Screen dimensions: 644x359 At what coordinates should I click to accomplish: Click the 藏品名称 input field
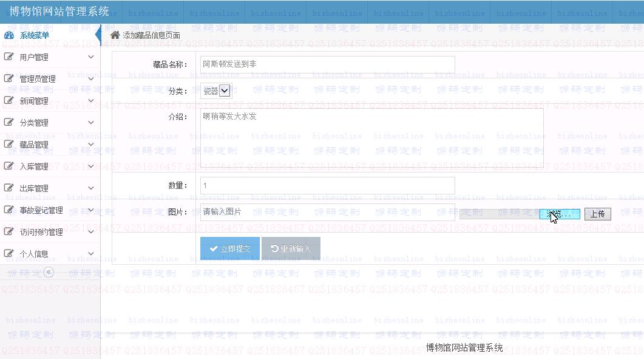(x=328, y=64)
